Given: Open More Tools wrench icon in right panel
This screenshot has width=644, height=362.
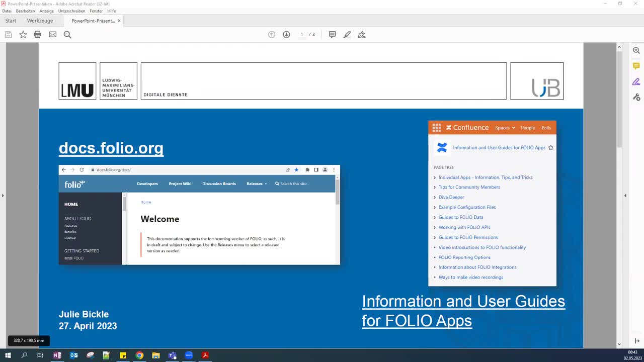Looking at the screenshot, I should (636, 97).
